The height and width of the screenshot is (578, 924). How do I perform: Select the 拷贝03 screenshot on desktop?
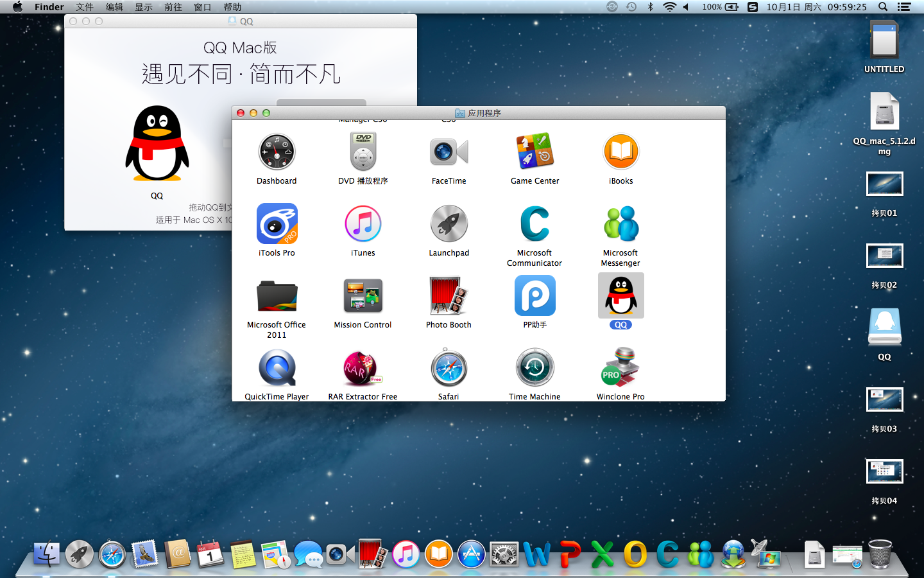point(884,399)
